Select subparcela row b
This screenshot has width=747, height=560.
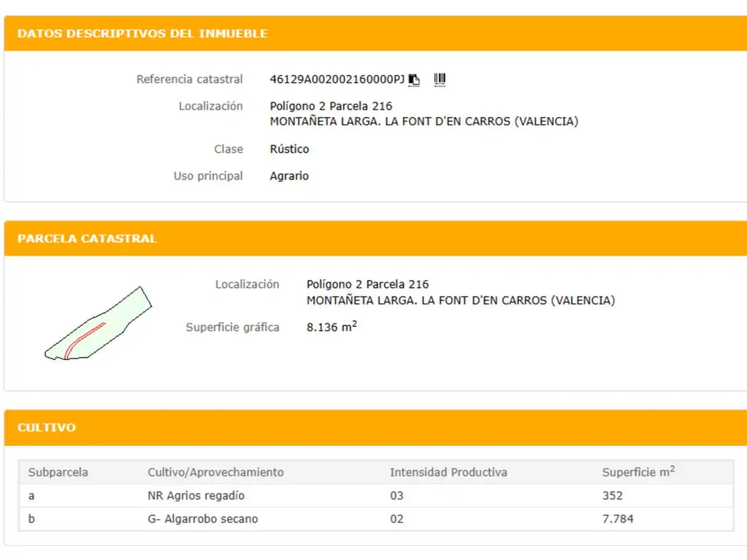(375, 519)
